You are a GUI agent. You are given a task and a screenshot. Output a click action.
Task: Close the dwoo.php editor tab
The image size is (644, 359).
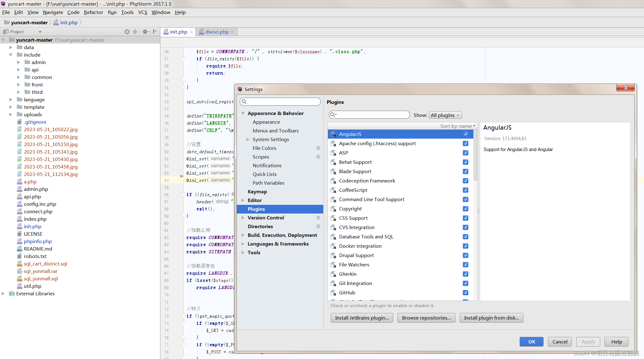(232, 32)
